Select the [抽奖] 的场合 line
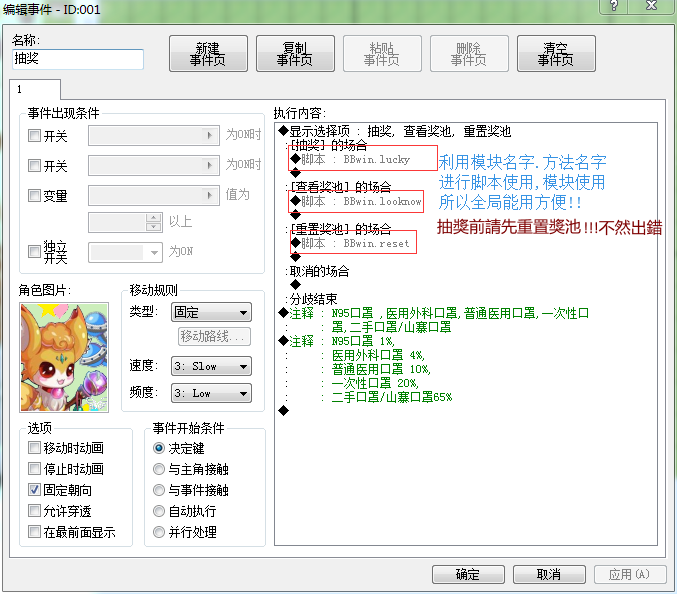Viewport: 677px width, 594px height. (x=326, y=145)
